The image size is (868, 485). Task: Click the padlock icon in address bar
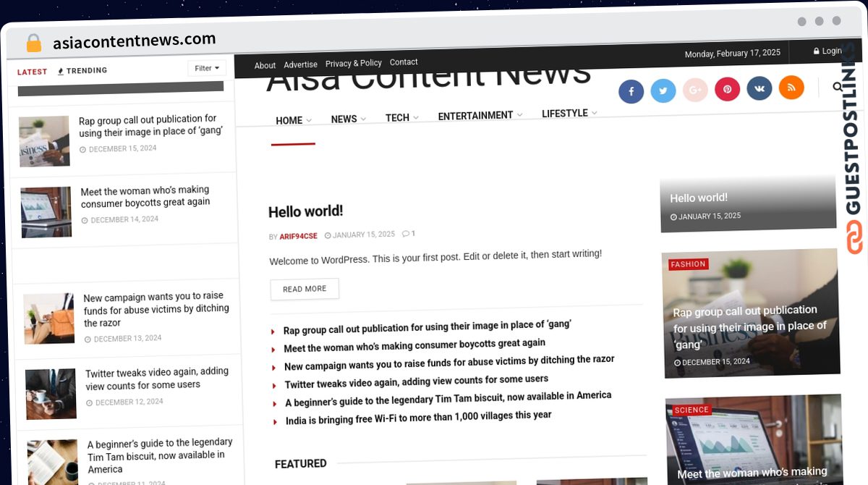point(34,43)
